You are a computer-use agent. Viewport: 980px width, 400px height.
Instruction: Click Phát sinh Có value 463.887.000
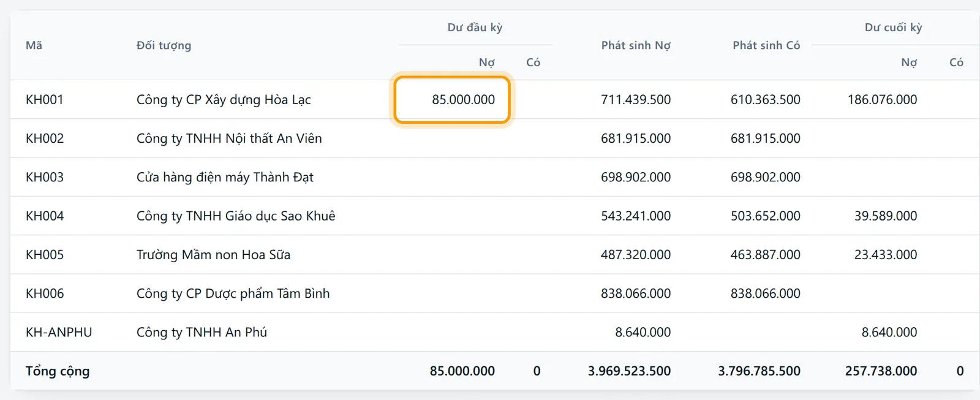tap(766, 255)
